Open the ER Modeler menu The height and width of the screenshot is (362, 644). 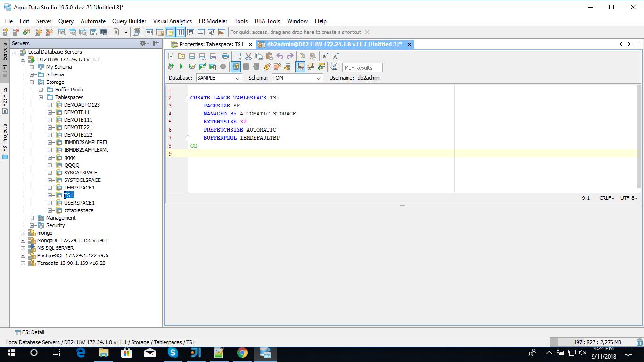tap(213, 21)
